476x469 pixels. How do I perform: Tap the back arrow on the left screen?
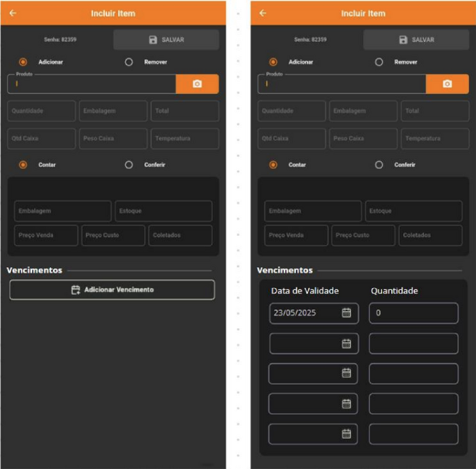pos(12,13)
